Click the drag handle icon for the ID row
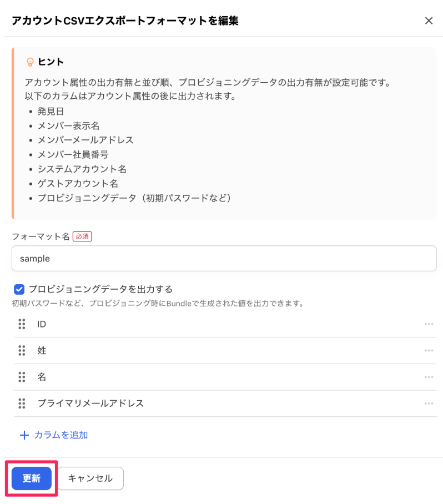The width and height of the screenshot is (443, 504). [x=22, y=324]
